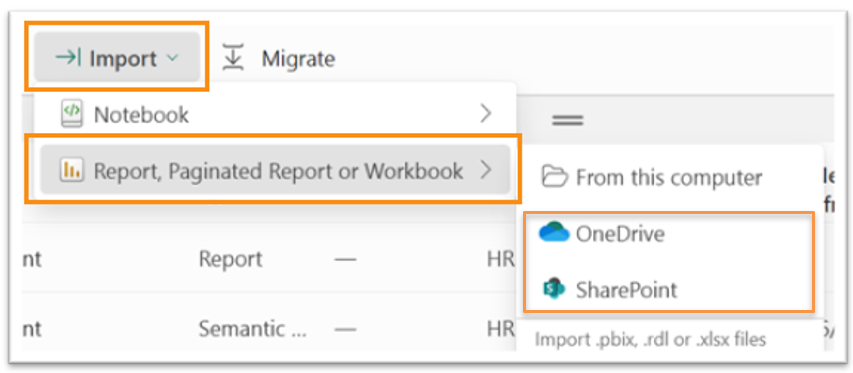The image size is (853, 373).
Task: Choose the OneDrive import option
Action: point(669,234)
